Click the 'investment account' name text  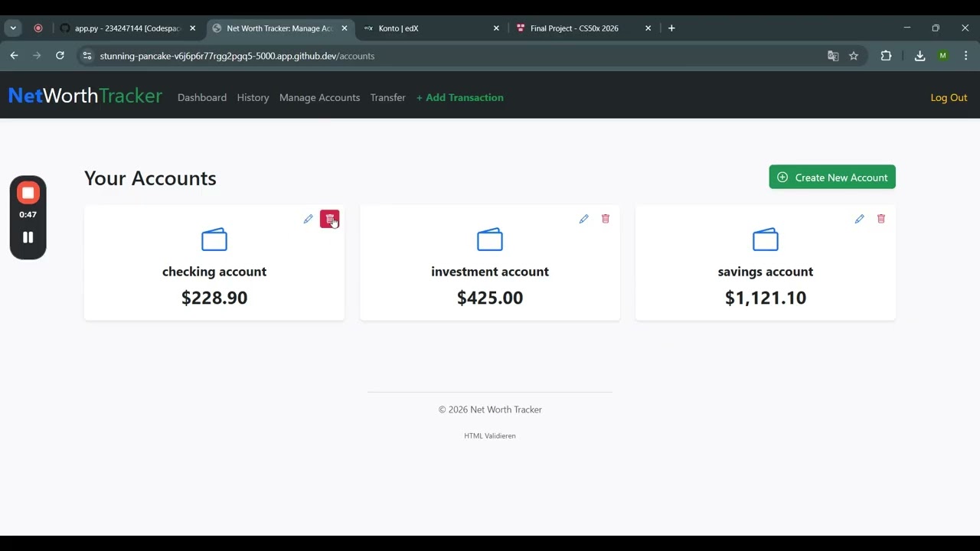coord(490,272)
